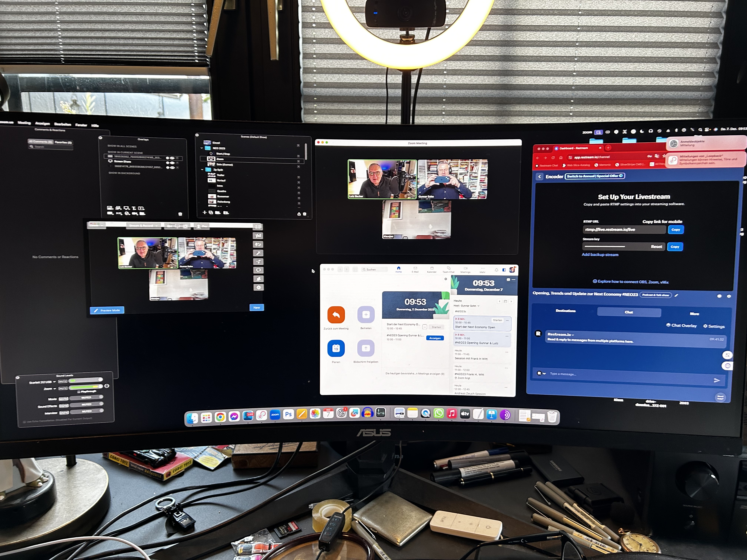Click the gear icon in Ecamm side toolbar
Screen dimensions: 747x560
pos(258,287)
